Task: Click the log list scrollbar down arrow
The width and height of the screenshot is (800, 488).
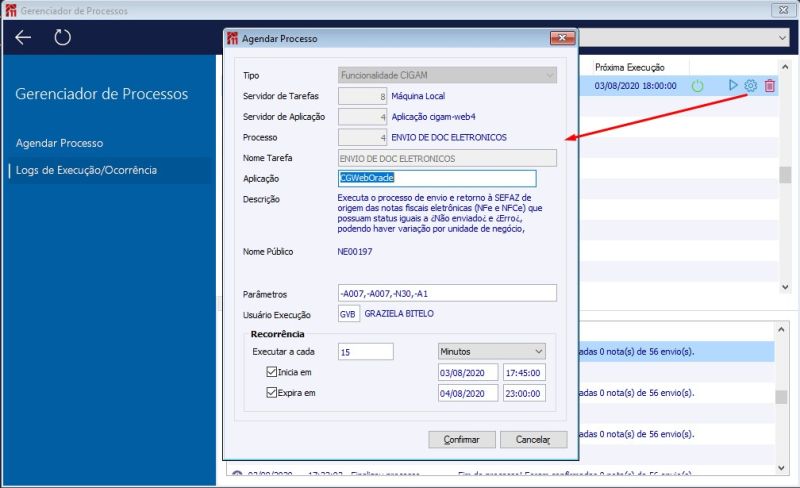Action: coord(781,468)
